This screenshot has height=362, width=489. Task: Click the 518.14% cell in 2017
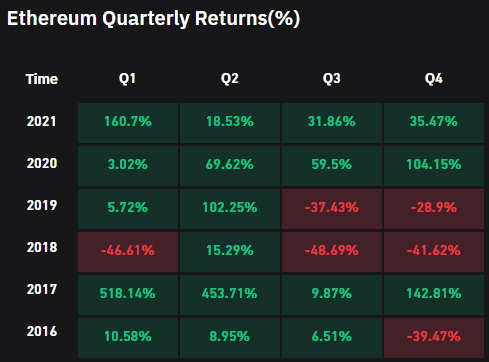click(x=128, y=295)
